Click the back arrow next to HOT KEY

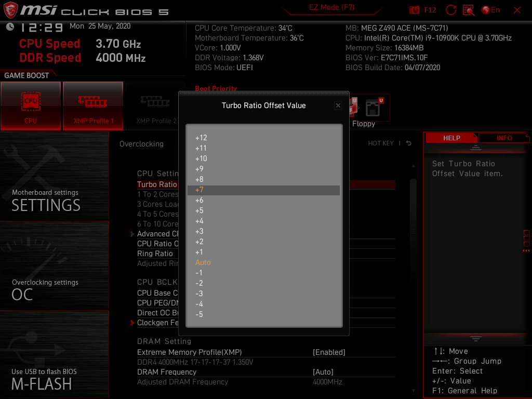409,143
